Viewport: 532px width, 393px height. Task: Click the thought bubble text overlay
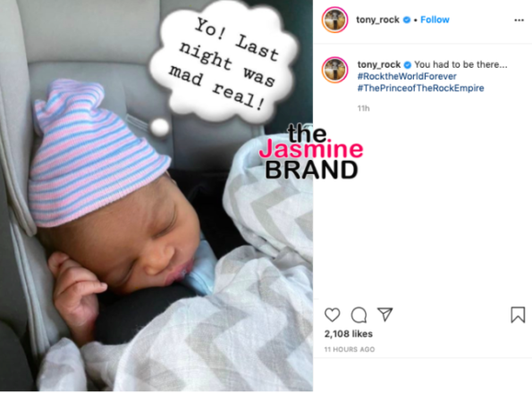click(224, 62)
